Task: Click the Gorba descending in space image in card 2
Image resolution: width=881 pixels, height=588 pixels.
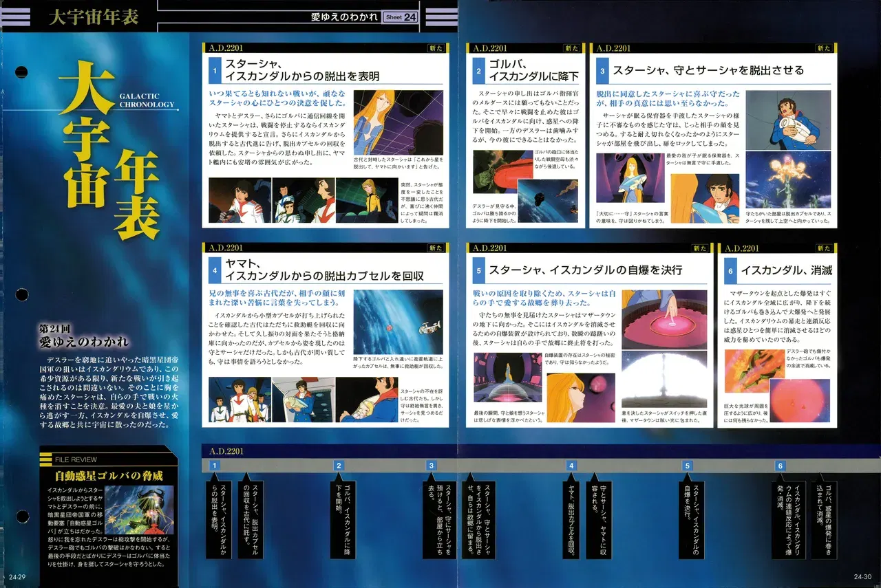Action: 548,202
